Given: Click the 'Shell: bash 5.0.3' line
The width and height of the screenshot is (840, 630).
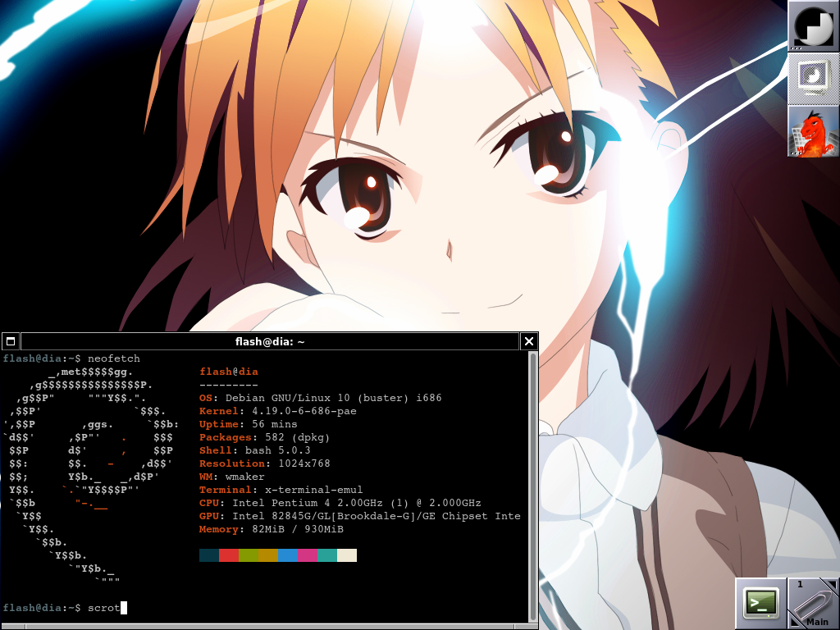Looking at the screenshot, I should [255, 450].
